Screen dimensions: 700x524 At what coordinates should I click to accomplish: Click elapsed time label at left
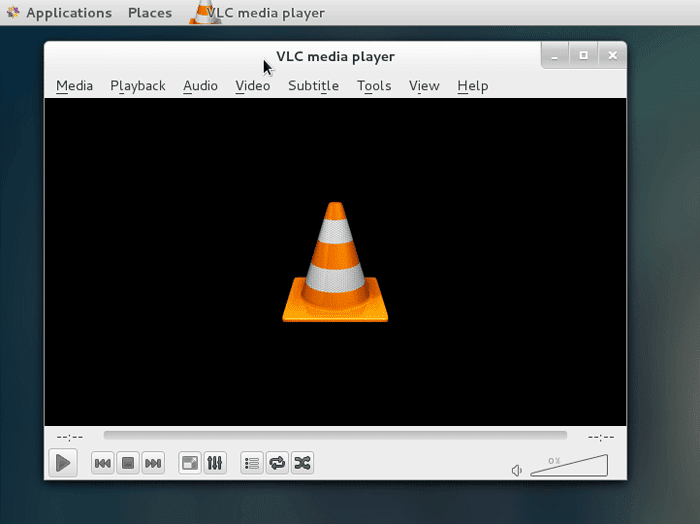[70, 437]
